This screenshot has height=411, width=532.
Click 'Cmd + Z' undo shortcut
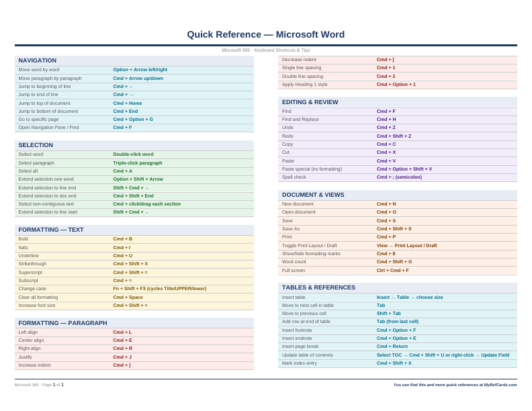(x=386, y=128)
